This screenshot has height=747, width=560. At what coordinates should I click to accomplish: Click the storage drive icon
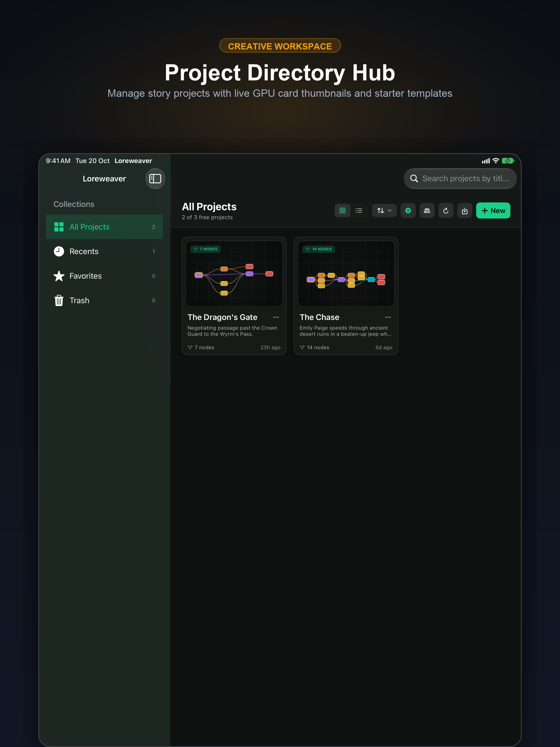click(427, 211)
